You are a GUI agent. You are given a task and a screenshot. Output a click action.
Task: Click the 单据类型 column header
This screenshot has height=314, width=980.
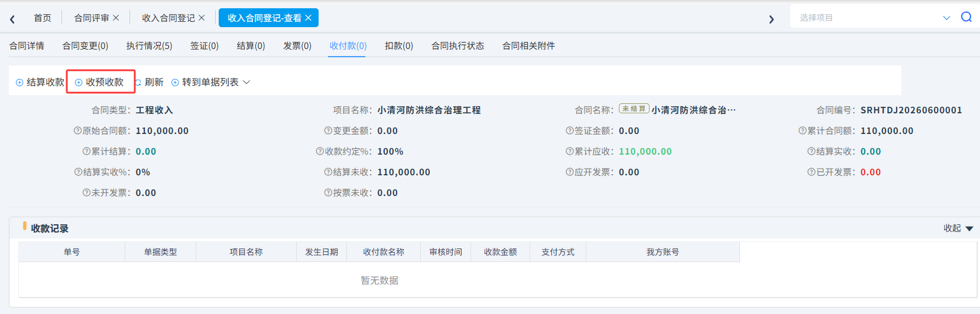click(x=160, y=252)
